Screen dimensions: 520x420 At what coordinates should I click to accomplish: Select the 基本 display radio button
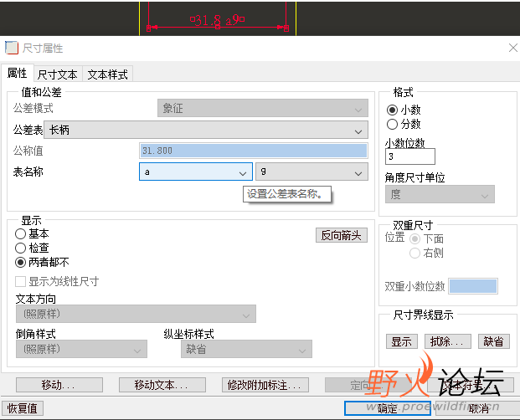(x=21, y=234)
